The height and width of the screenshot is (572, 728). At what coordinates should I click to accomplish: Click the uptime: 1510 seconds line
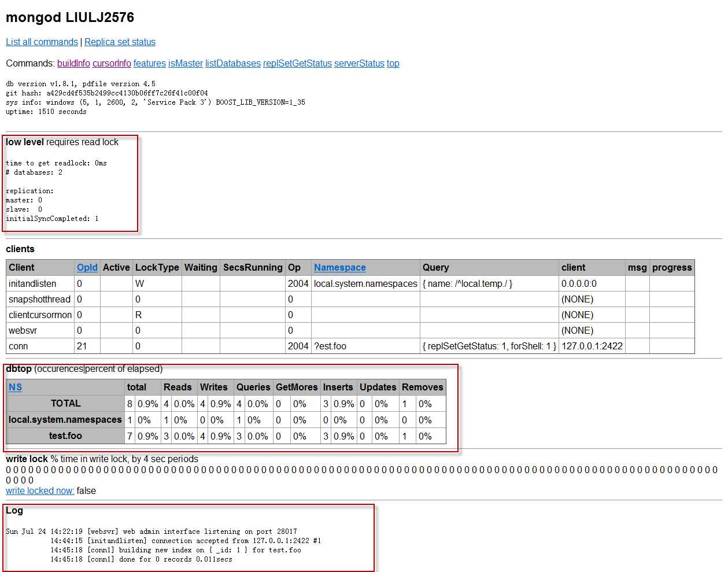click(x=46, y=112)
